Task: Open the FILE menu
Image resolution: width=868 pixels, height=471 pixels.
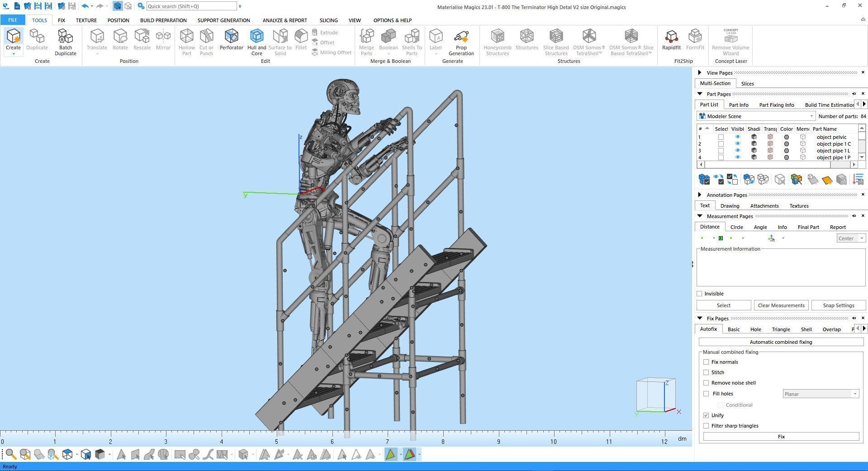Action: (x=13, y=20)
